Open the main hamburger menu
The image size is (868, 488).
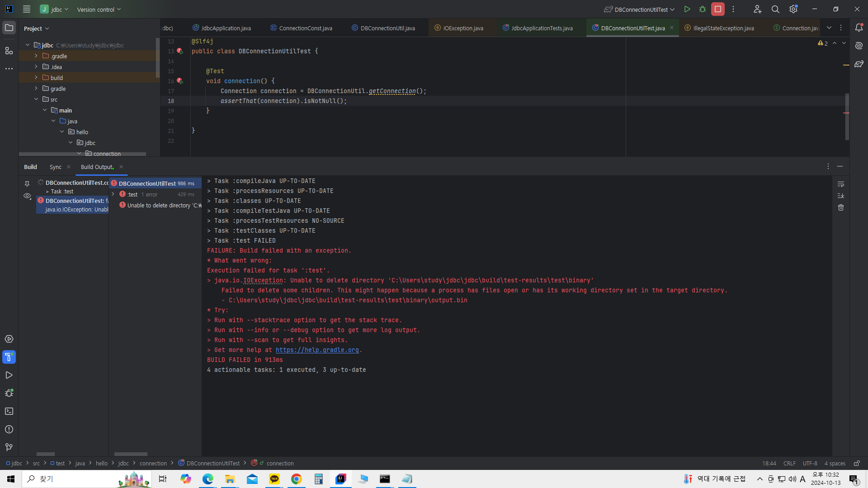pos(27,9)
